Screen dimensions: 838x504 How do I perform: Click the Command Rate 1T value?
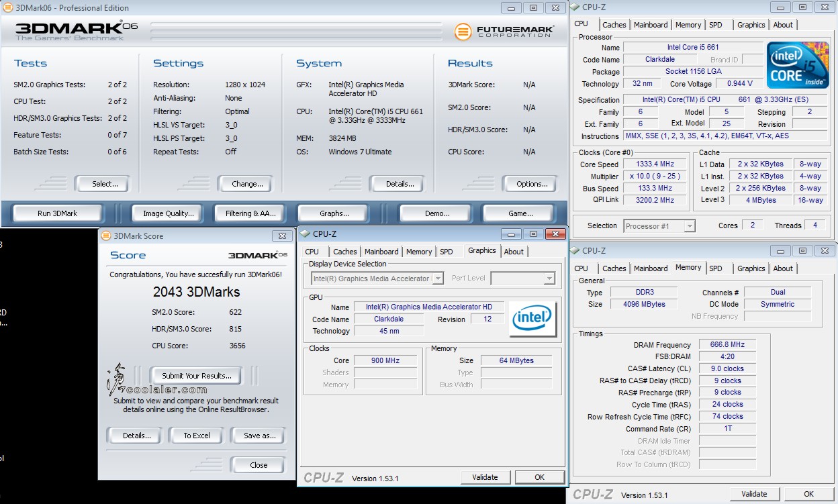click(727, 429)
